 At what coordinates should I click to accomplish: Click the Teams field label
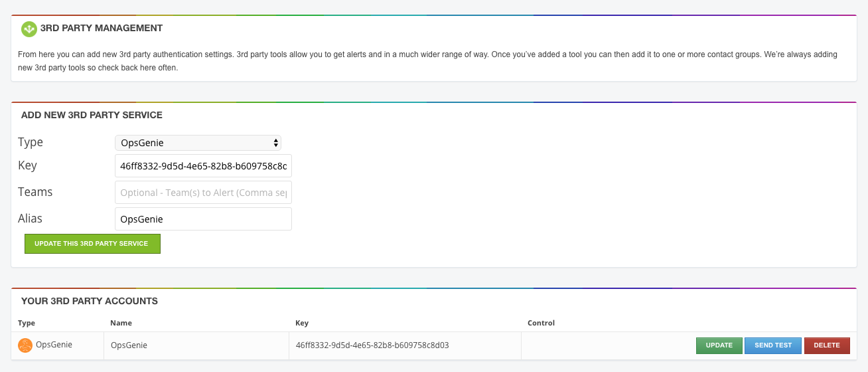click(x=35, y=192)
